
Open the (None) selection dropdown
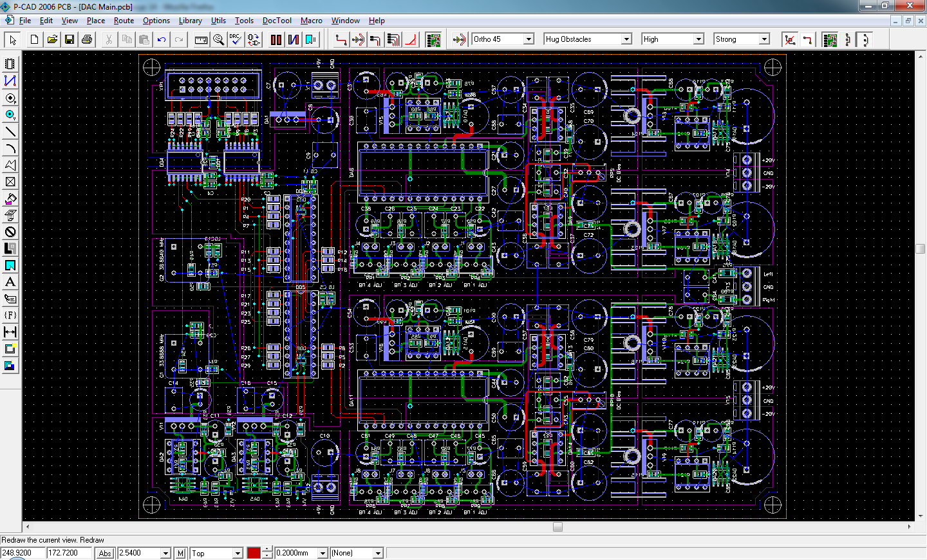378,553
